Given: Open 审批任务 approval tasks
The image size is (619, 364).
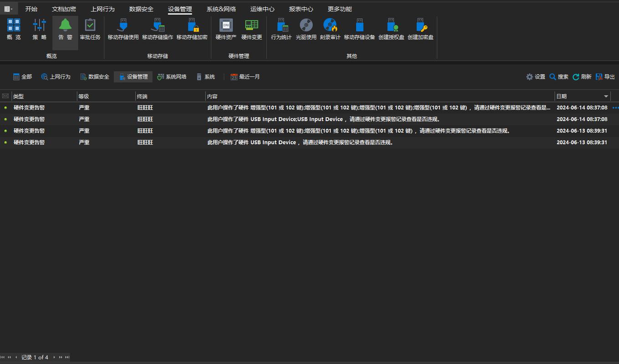Looking at the screenshot, I should 90,30.
